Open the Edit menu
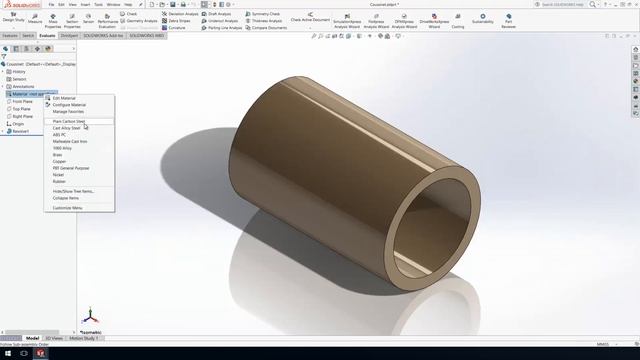The image size is (640, 360). point(61,4)
